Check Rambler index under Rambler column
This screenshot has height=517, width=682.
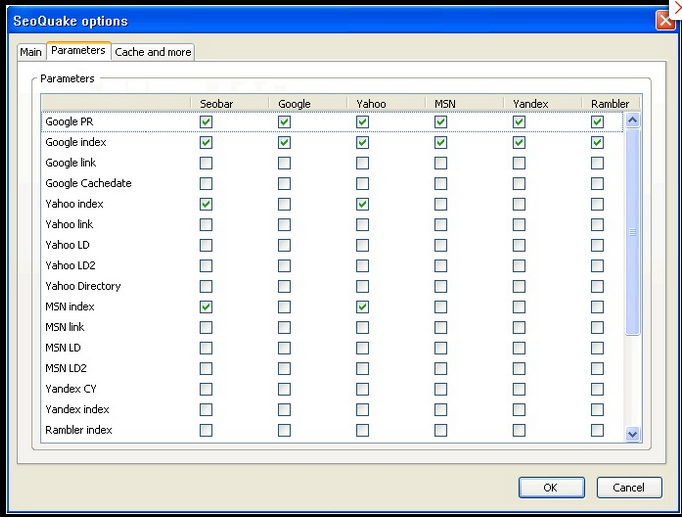[x=597, y=430]
